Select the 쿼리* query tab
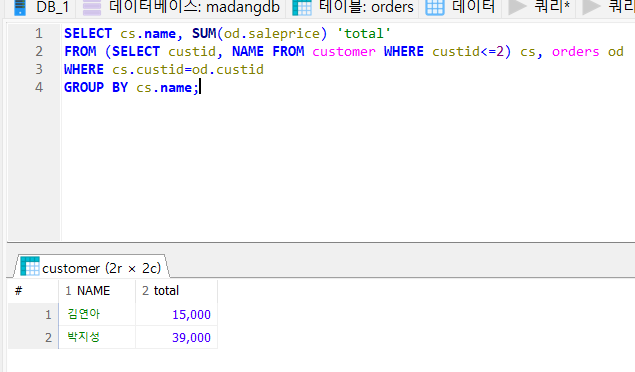The image size is (635, 372). point(539,7)
